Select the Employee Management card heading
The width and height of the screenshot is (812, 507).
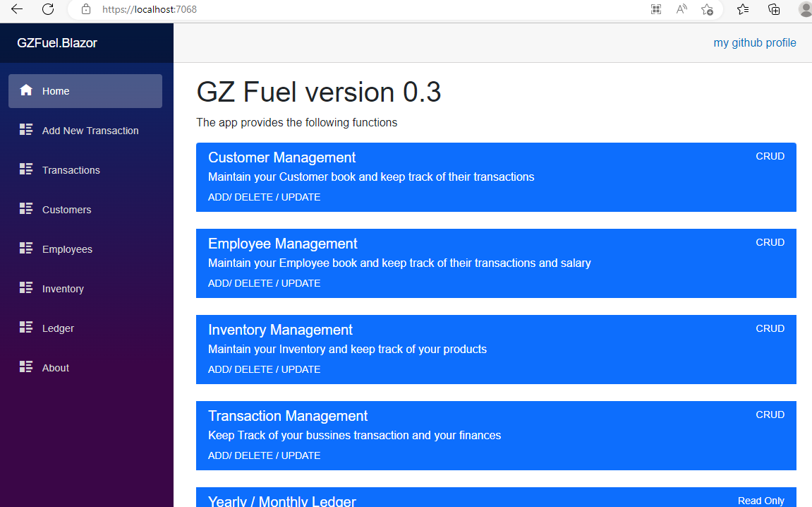(283, 244)
